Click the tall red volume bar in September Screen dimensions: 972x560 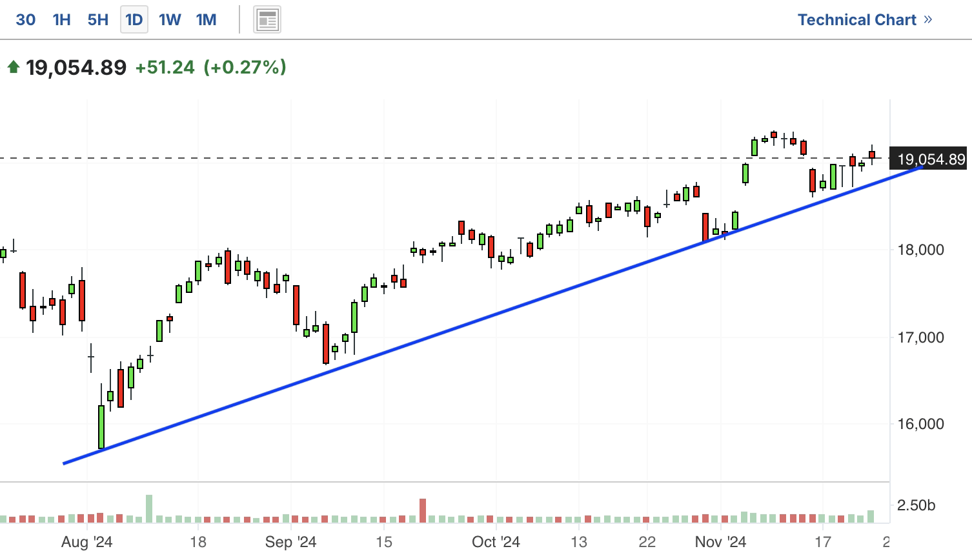(x=423, y=510)
